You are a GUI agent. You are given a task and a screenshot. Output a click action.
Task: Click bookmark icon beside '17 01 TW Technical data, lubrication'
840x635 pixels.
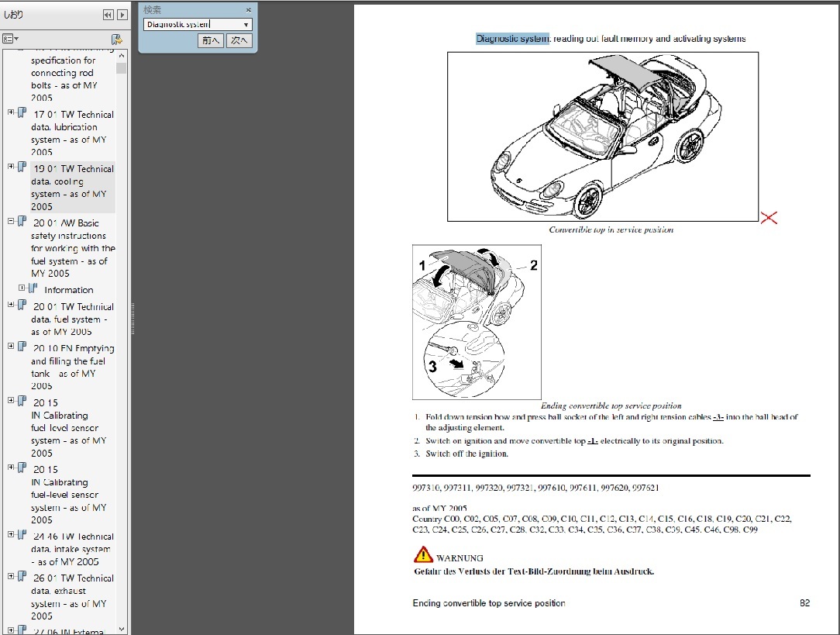click(22, 113)
